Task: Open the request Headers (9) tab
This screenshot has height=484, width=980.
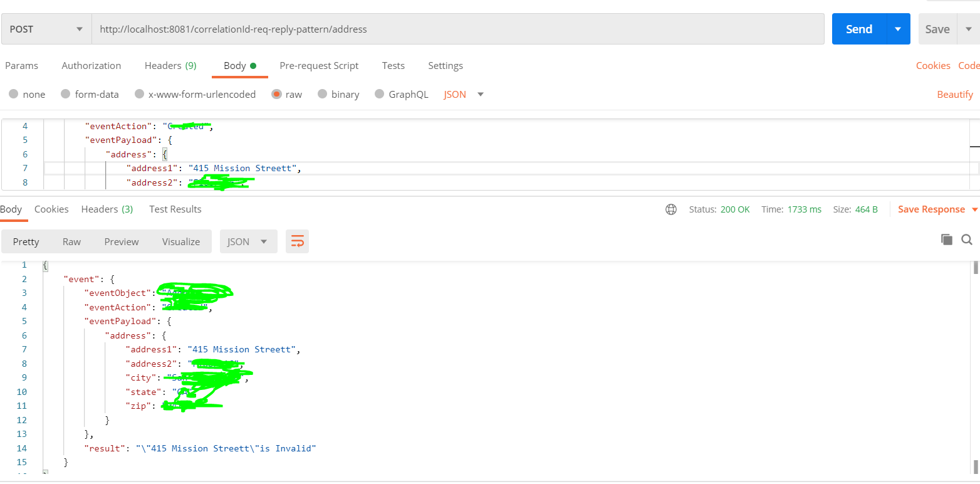Action: click(170, 66)
